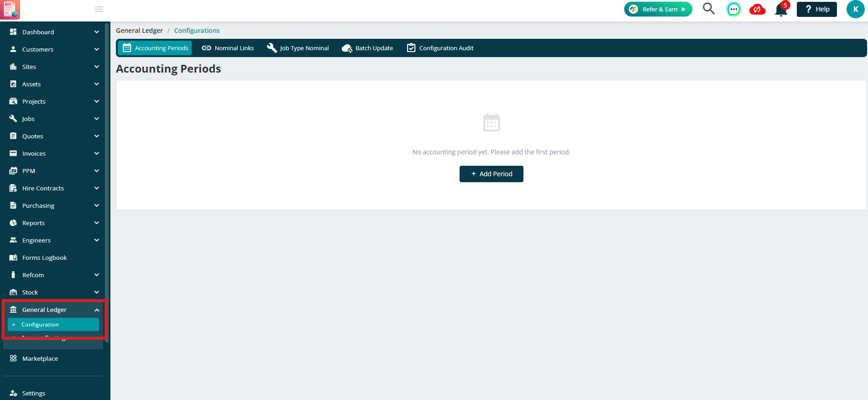The image size is (868, 400).
Task: Click the Invoices card icon
Action: pyautogui.click(x=13, y=153)
